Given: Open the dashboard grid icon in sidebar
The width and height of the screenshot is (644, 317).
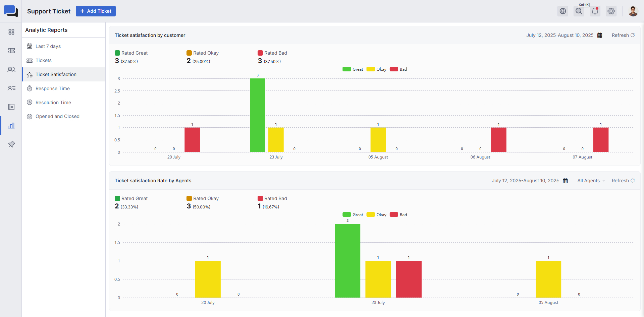Looking at the screenshot, I should [11, 32].
